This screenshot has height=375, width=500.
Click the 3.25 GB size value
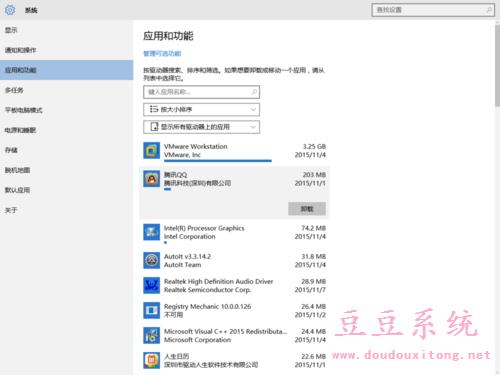click(x=314, y=146)
